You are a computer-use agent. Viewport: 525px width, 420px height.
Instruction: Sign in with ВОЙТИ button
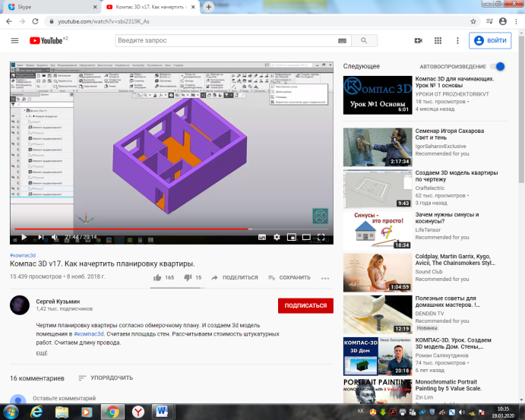pos(490,40)
